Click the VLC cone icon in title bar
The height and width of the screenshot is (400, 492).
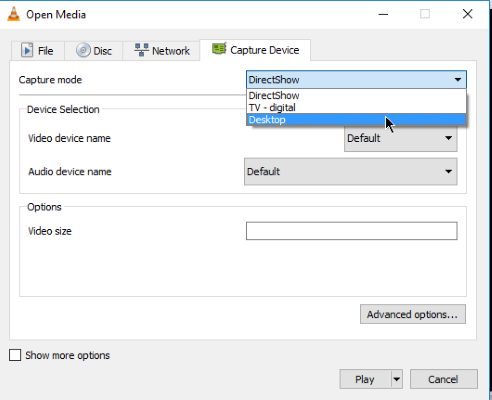(x=13, y=15)
